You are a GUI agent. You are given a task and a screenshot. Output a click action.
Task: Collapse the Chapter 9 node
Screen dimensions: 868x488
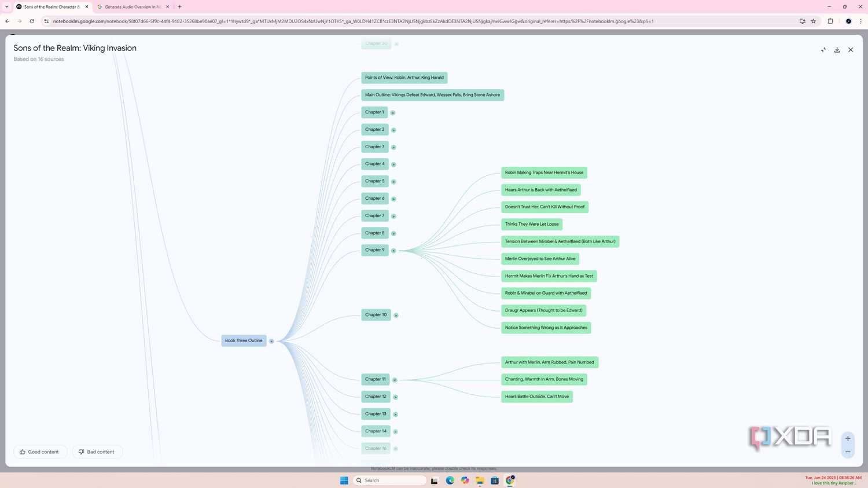pyautogui.click(x=393, y=251)
